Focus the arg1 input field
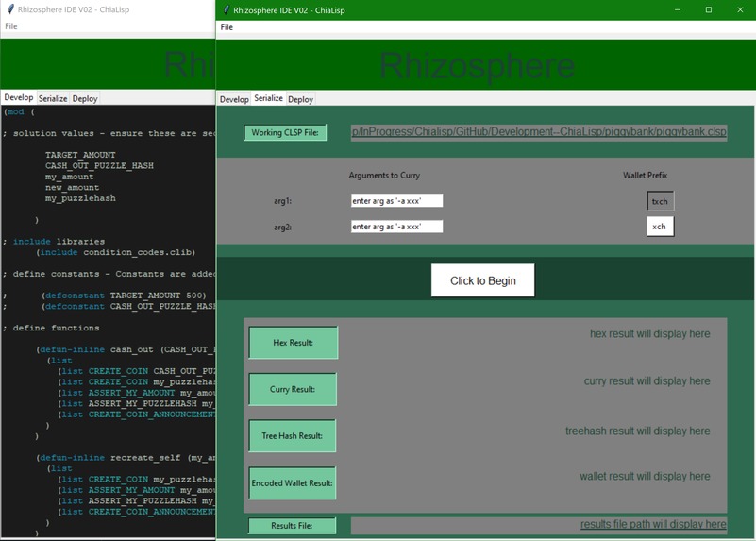This screenshot has width=756, height=541. (x=396, y=200)
